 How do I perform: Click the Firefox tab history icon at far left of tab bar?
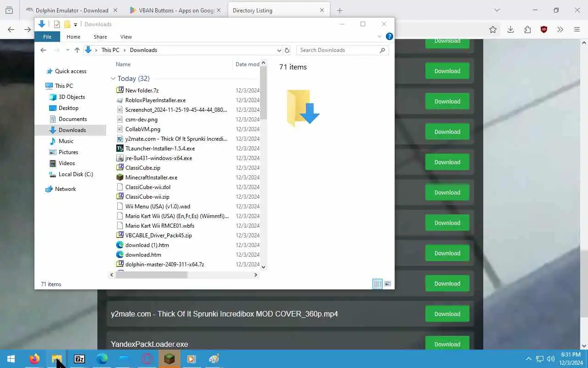(x=9, y=10)
